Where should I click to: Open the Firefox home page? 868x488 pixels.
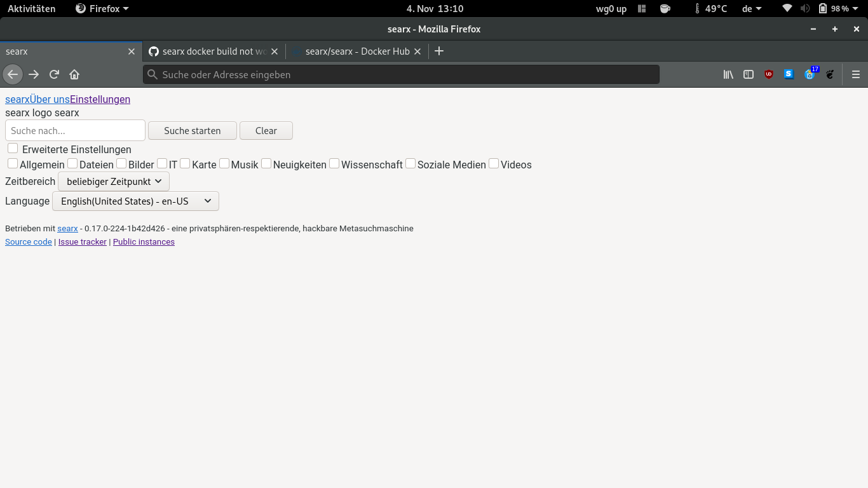click(74, 74)
